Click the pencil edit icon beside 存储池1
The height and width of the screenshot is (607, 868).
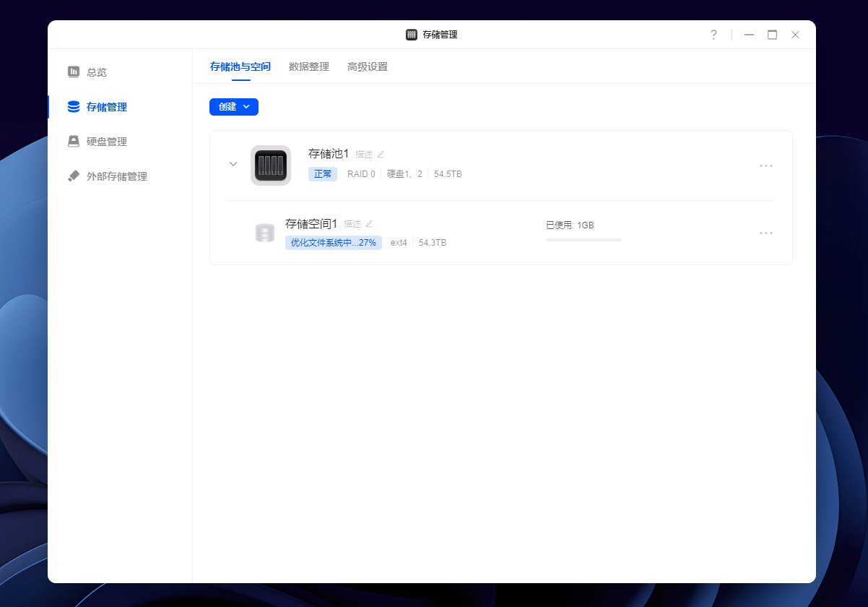[381, 154]
